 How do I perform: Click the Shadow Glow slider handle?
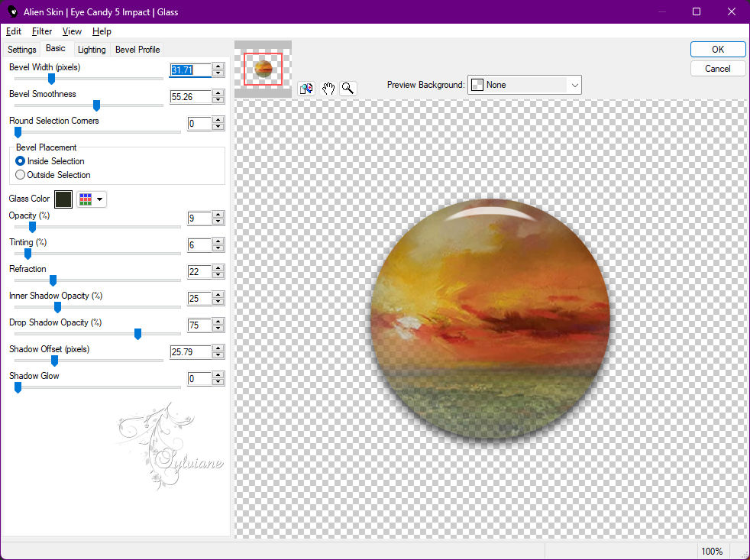18,387
